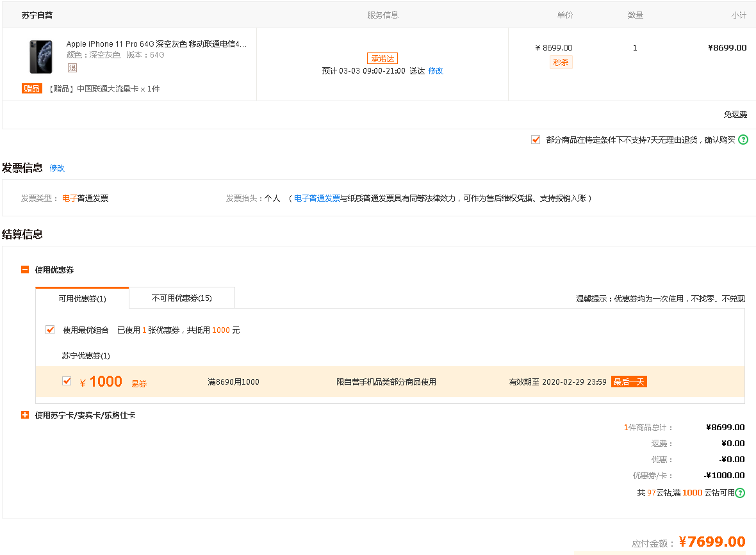
Task: Open the blue 电子普通发票 explanation link
Action: click(x=317, y=198)
